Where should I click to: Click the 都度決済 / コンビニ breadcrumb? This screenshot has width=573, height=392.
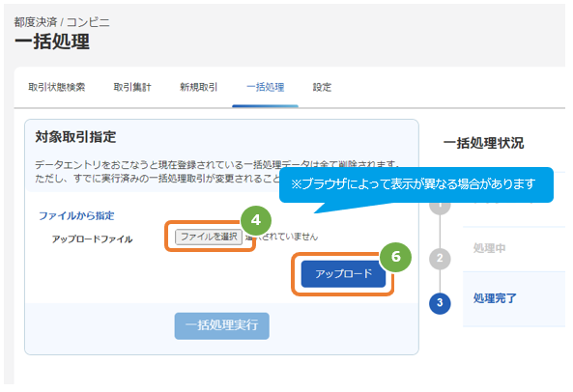[62, 22]
